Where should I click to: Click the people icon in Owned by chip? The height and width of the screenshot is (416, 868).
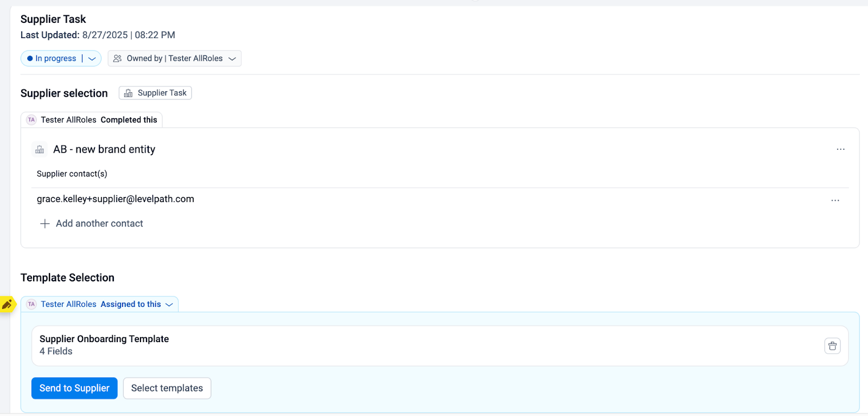117,59
